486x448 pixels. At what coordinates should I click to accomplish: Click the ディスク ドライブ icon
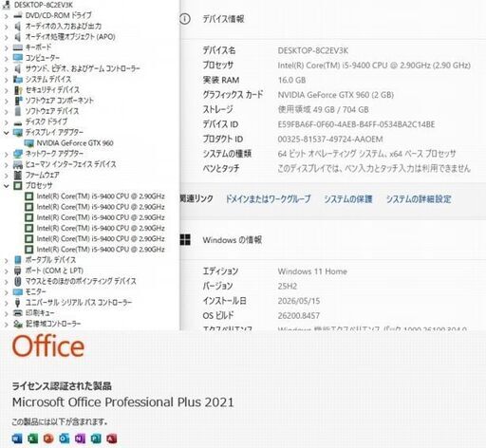click(x=18, y=122)
